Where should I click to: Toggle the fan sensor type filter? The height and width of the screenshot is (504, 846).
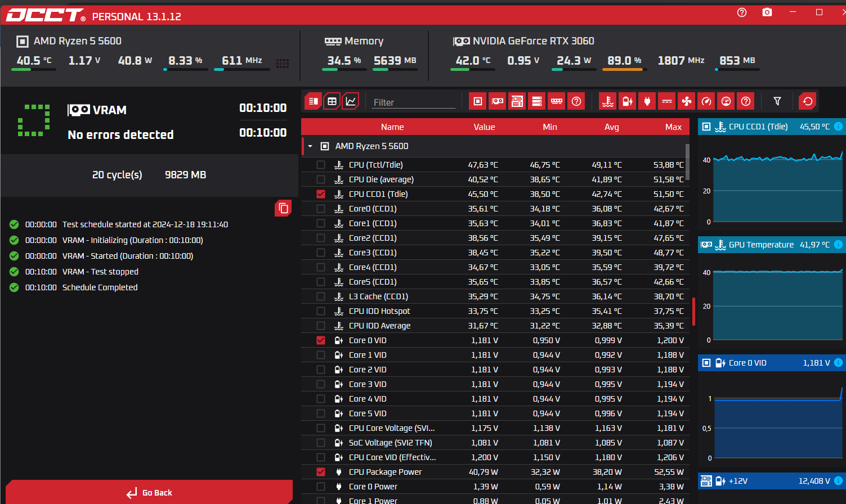point(687,101)
